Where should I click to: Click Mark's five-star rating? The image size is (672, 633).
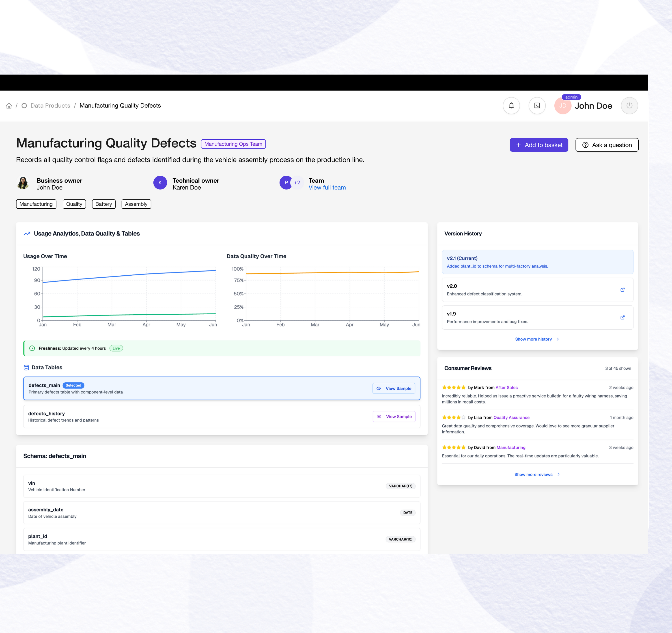(454, 387)
